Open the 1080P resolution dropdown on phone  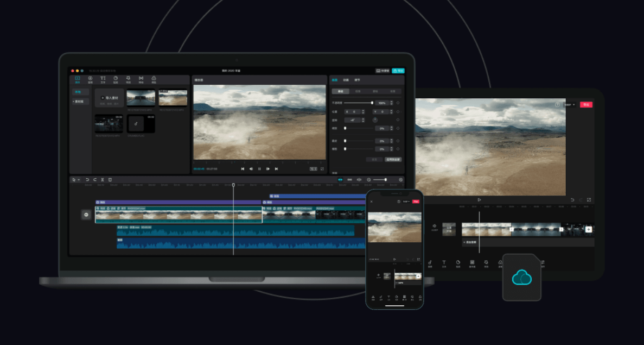(x=406, y=202)
